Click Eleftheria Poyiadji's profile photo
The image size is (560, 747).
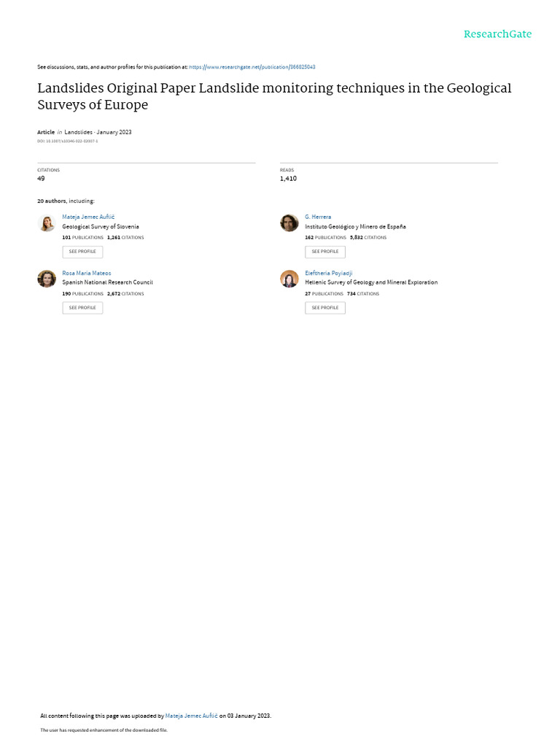(289, 279)
